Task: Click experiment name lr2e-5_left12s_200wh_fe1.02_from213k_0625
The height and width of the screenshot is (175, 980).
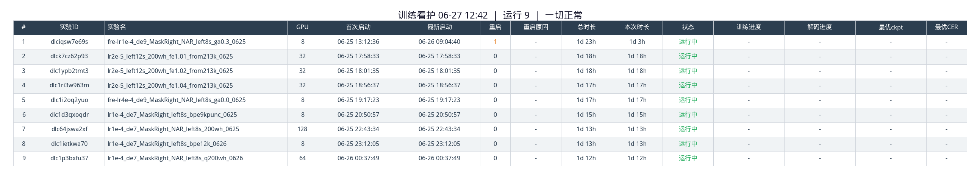Action: [x=170, y=71]
